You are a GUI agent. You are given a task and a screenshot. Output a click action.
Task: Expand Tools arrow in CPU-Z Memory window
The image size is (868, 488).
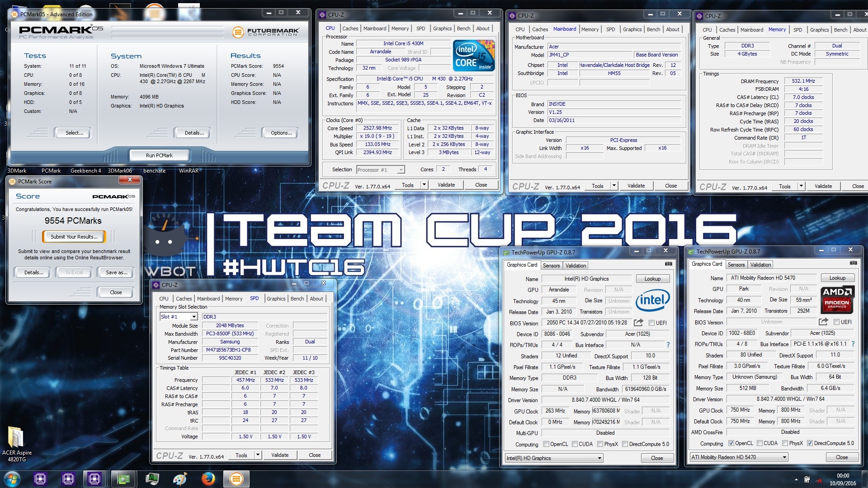pyautogui.click(x=801, y=186)
